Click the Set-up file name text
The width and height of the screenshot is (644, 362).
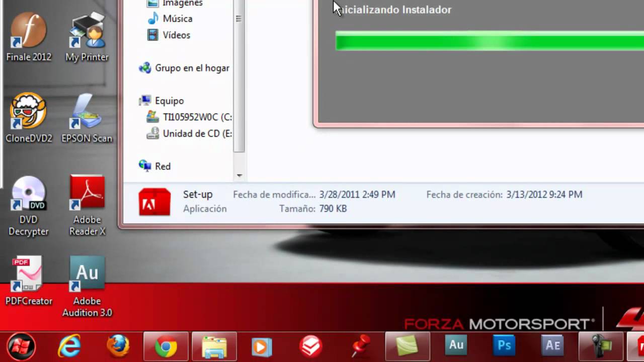tap(198, 194)
